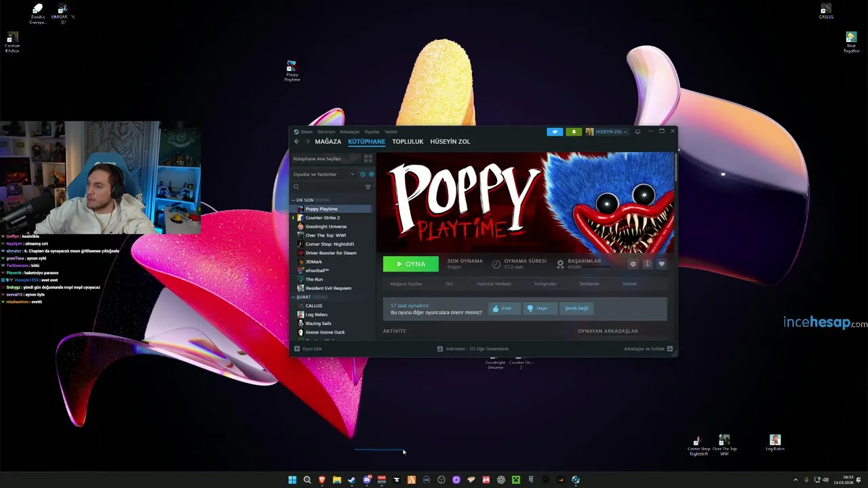Viewport: 868px width, 488px height.
Task: Switch to TOPLULUK tab
Action: [408, 142]
